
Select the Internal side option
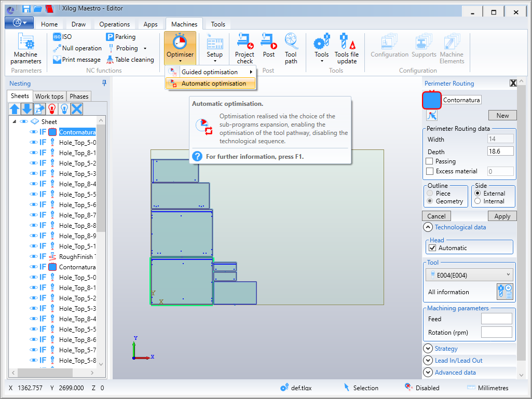tap(478, 201)
